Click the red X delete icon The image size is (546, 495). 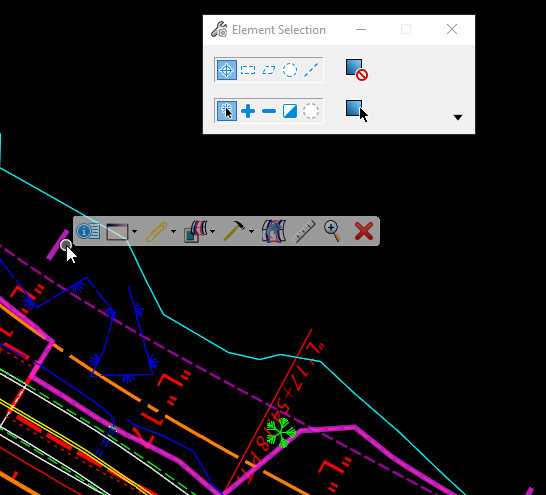364,231
